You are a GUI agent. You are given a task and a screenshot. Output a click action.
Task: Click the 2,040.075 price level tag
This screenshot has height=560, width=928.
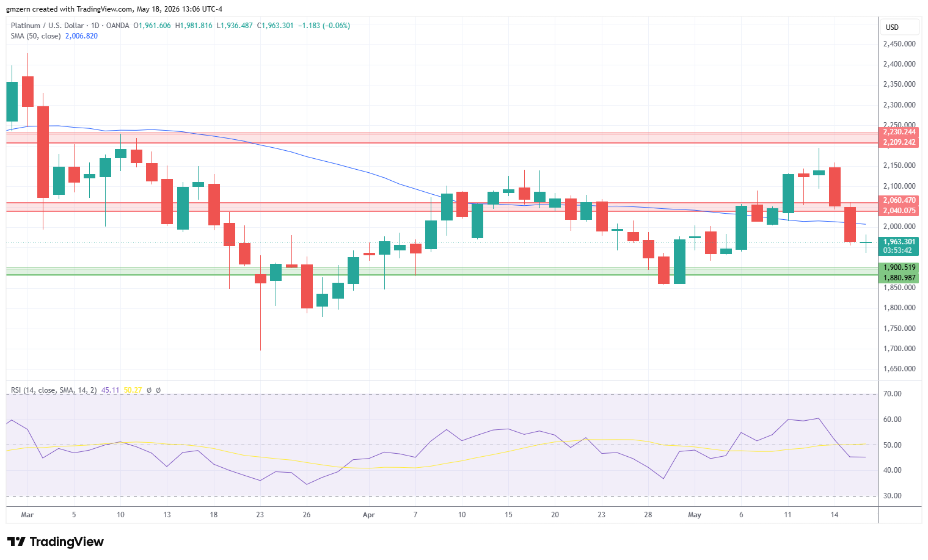pos(899,211)
